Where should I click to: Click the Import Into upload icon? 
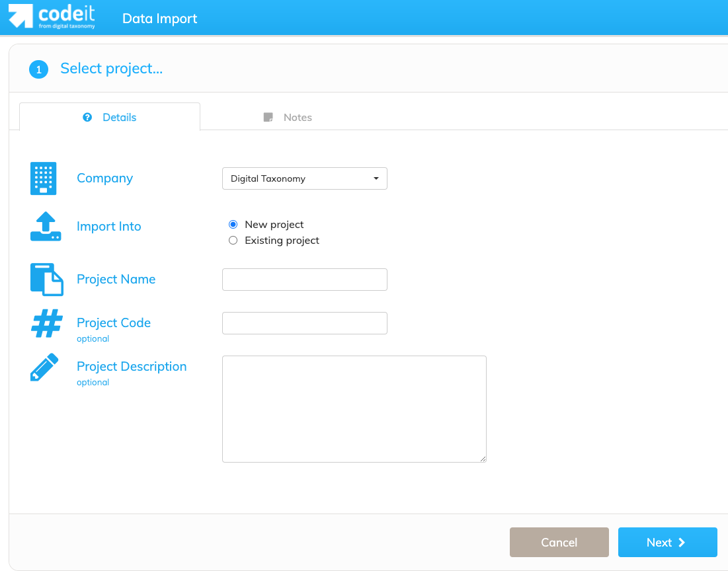46,227
